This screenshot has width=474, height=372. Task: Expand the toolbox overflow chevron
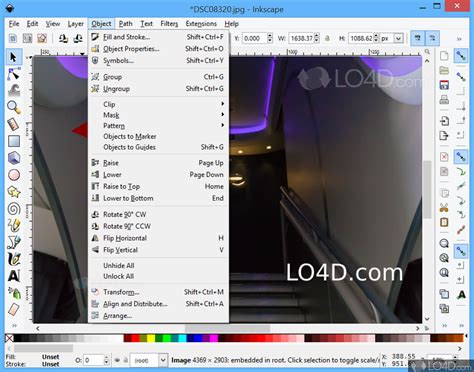click(14, 325)
